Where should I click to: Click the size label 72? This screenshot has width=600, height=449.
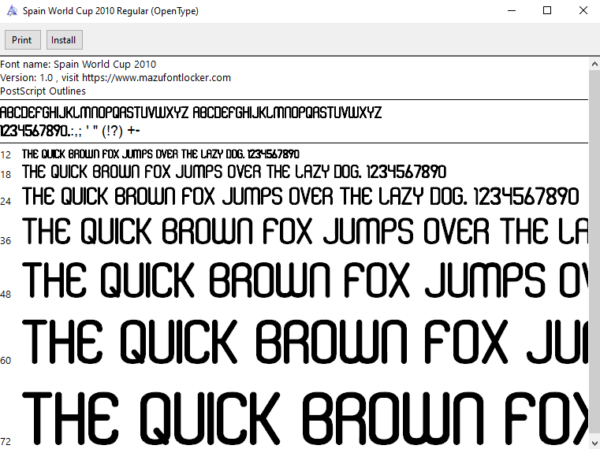point(6,442)
